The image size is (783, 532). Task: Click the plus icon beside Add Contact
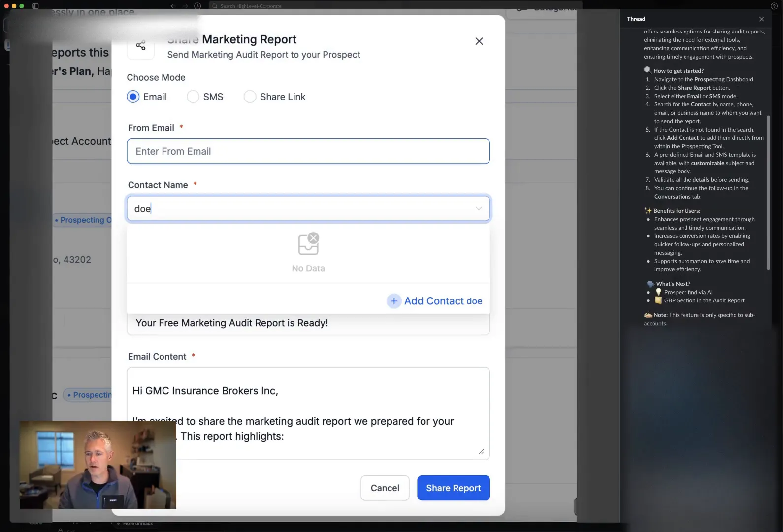394,301
